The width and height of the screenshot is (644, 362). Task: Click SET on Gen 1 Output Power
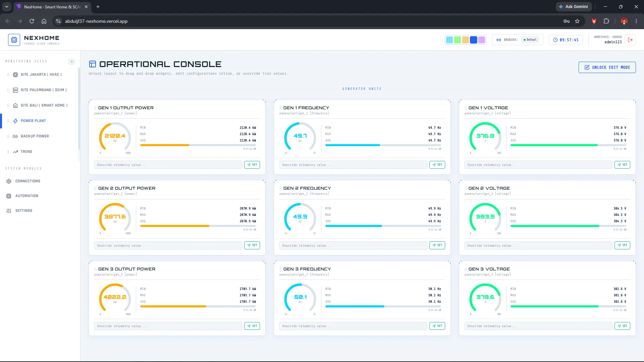[252, 165]
